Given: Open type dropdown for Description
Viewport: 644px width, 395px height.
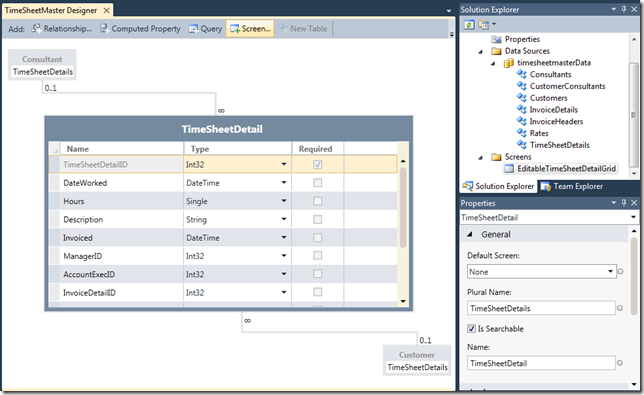Looking at the screenshot, I should point(284,219).
